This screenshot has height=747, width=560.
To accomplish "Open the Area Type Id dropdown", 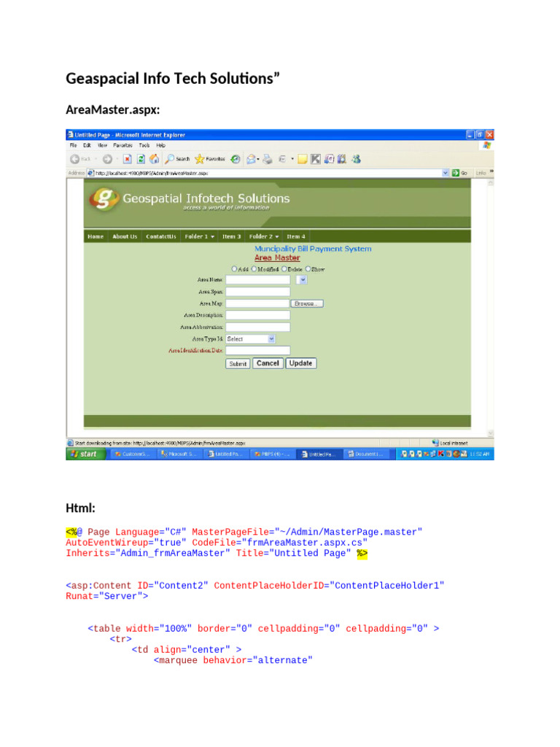I will click(x=250, y=338).
